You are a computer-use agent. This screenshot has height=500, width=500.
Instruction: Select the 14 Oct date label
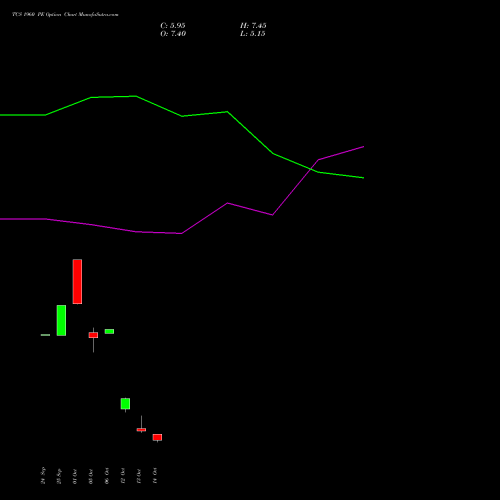155,476
